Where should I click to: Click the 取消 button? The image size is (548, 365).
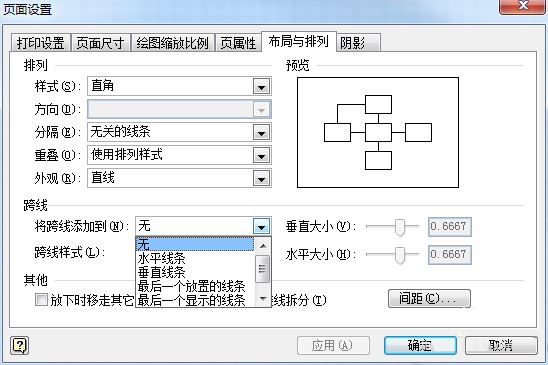[x=501, y=346]
